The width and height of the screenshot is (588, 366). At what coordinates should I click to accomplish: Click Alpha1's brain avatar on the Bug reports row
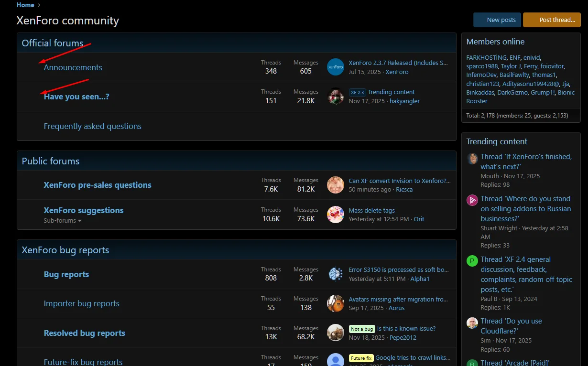(335, 274)
